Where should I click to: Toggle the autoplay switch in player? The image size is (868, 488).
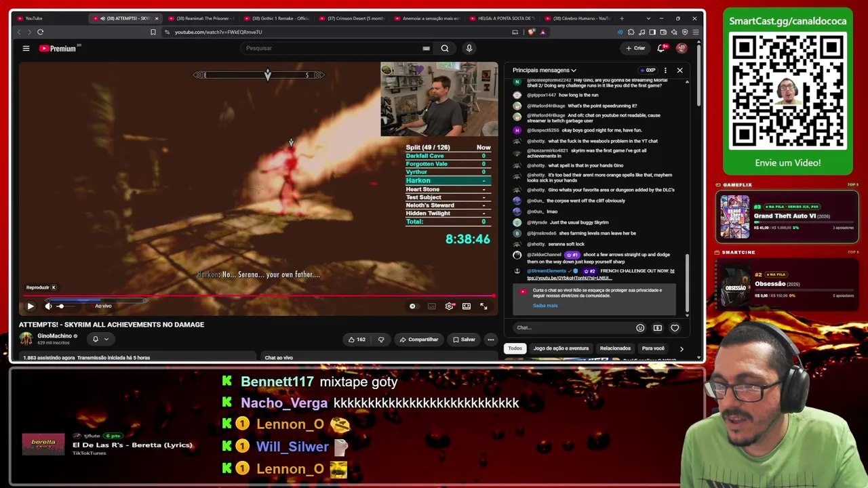(x=412, y=306)
